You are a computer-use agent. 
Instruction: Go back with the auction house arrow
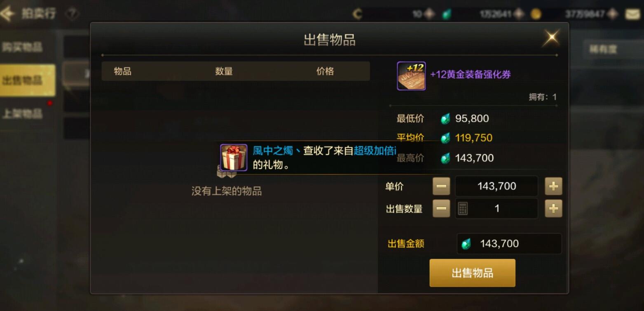pos(8,14)
